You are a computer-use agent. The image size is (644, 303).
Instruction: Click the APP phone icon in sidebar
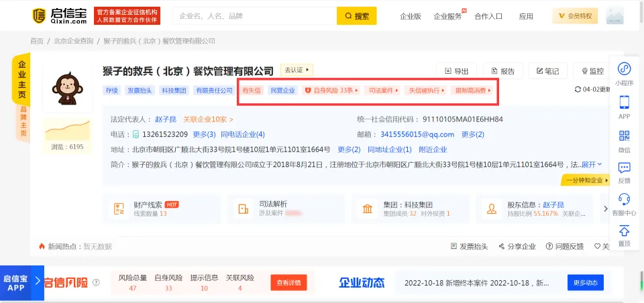624,102
